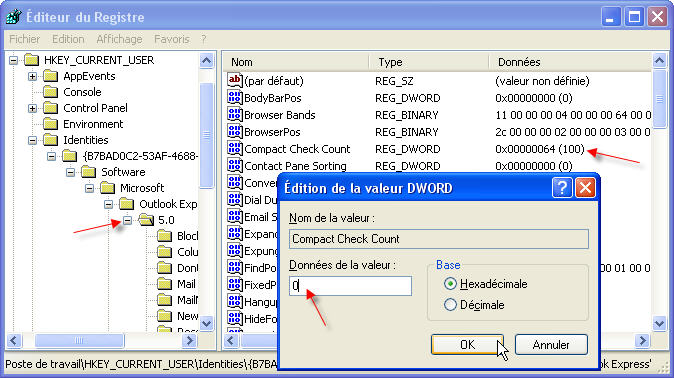Viewport: 674px width, 378px height.
Task: Confirm the DWORD edit with OK
Action: pyautogui.click(x=467, y=344)
